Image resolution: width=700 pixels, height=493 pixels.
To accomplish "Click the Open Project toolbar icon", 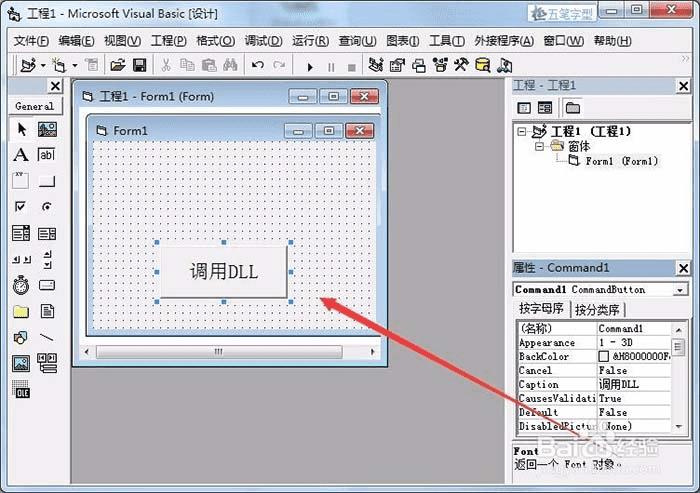I will [117, 66].
